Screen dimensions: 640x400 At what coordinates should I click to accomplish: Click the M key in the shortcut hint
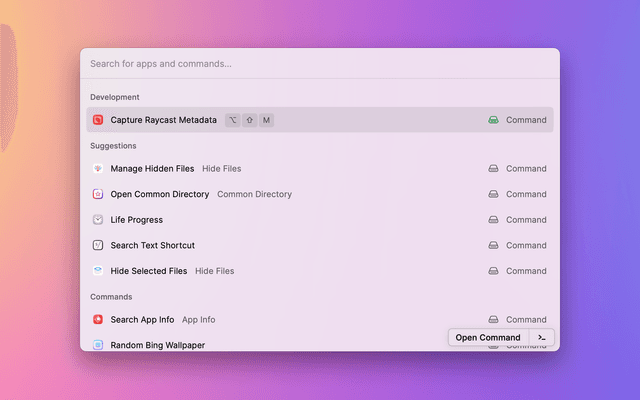pos(266,120)
